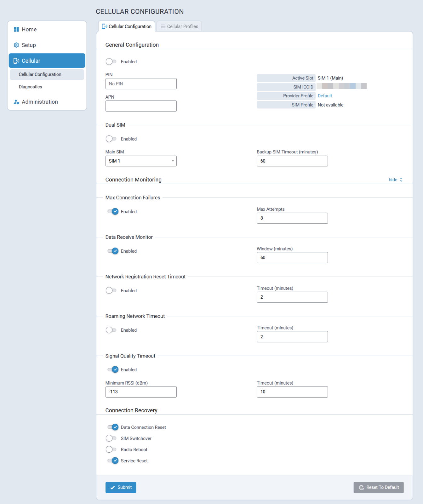Turn on the Dual SIM toggle
This screenshot has height=504, width=423.
tap(111, 139)
